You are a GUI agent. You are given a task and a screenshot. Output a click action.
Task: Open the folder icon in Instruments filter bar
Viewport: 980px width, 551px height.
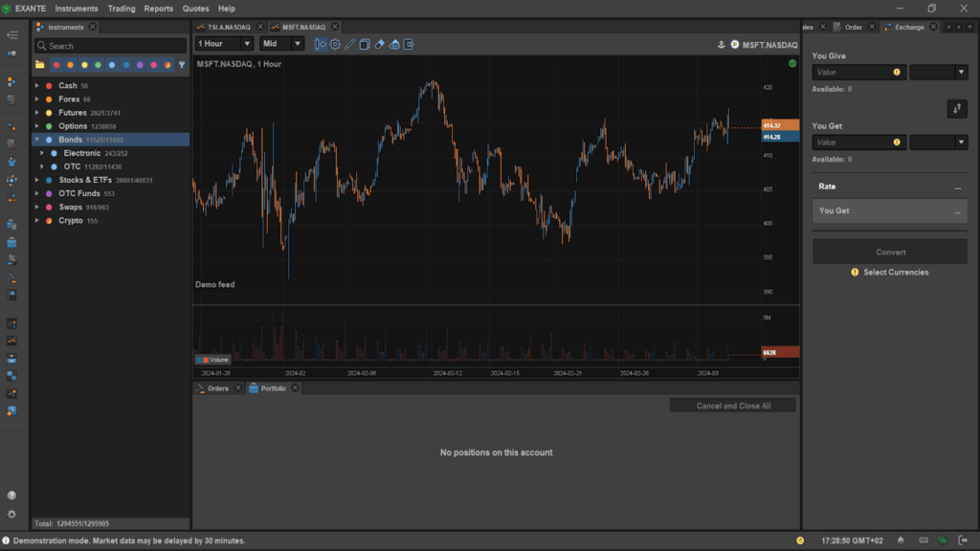pos(40,64)
